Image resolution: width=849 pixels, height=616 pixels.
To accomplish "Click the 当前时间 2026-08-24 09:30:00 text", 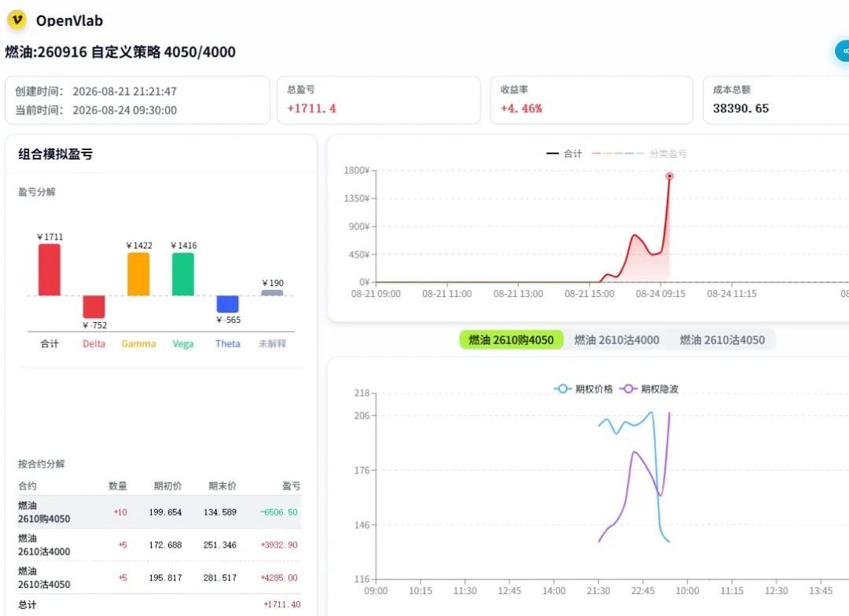I will point(96,110).
